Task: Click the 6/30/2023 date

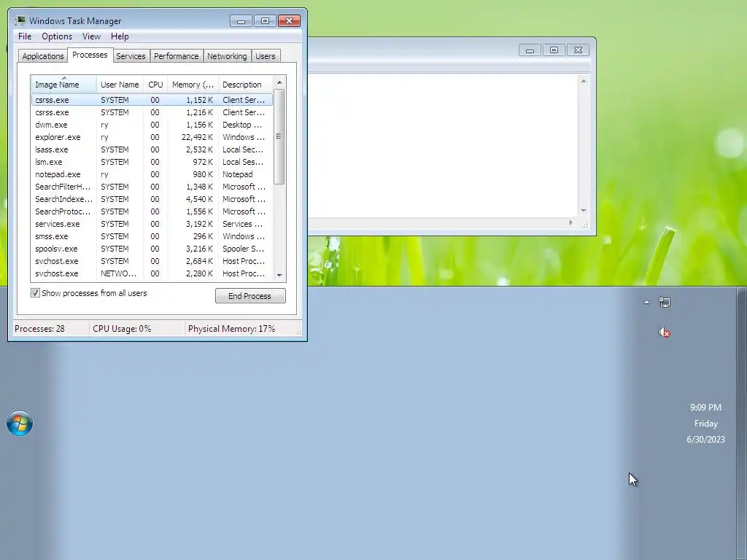Action: [x=705, y=440]
